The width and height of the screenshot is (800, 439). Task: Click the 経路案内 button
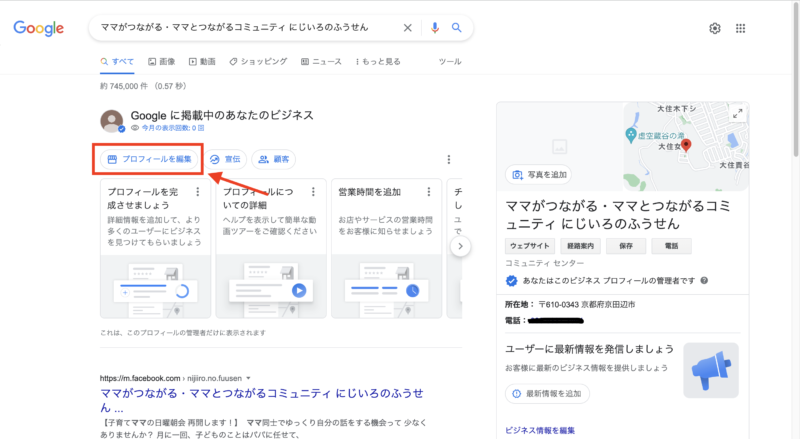[x=580, y=246]
